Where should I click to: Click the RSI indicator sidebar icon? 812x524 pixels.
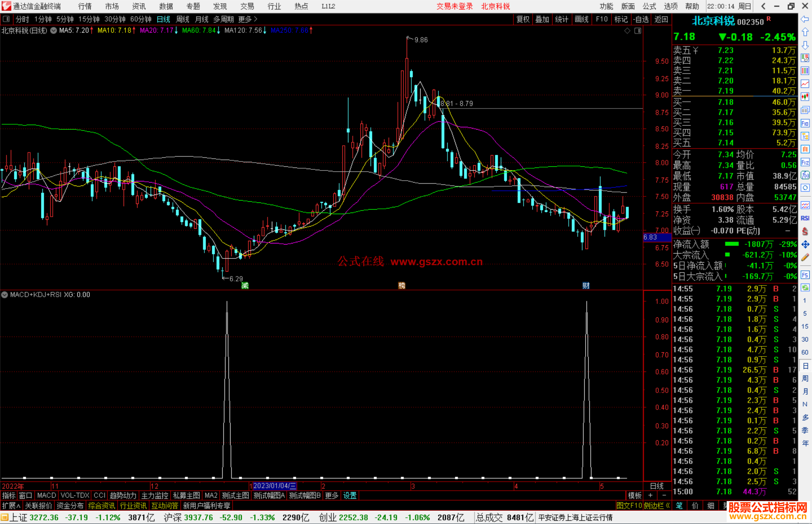click(x=805, y=218)
